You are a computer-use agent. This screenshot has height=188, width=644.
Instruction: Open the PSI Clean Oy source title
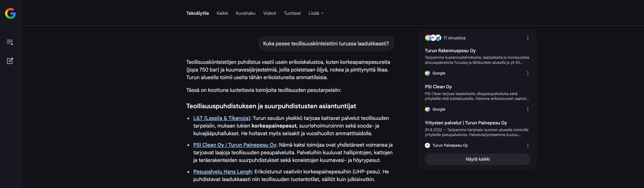click(x=438, y=87)
